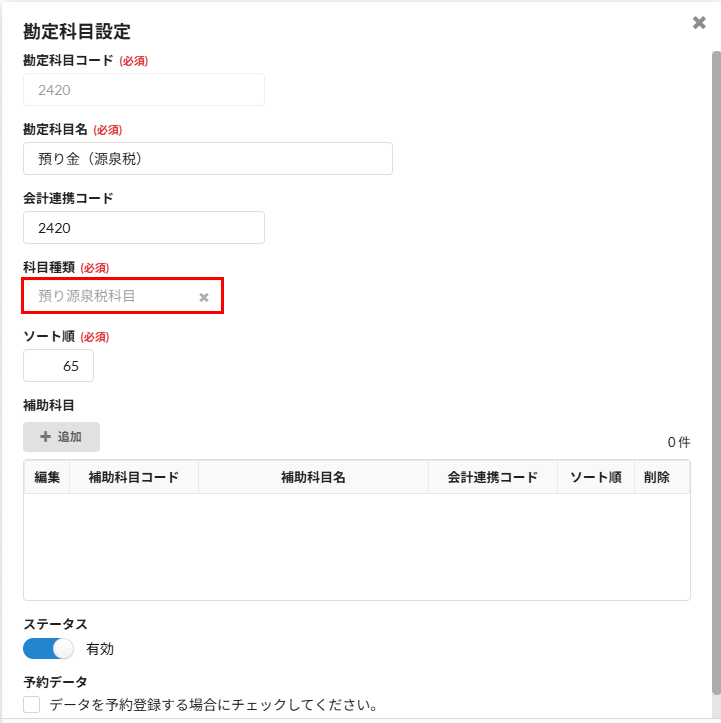Click the ソート順 table column header

coord(596,477)
